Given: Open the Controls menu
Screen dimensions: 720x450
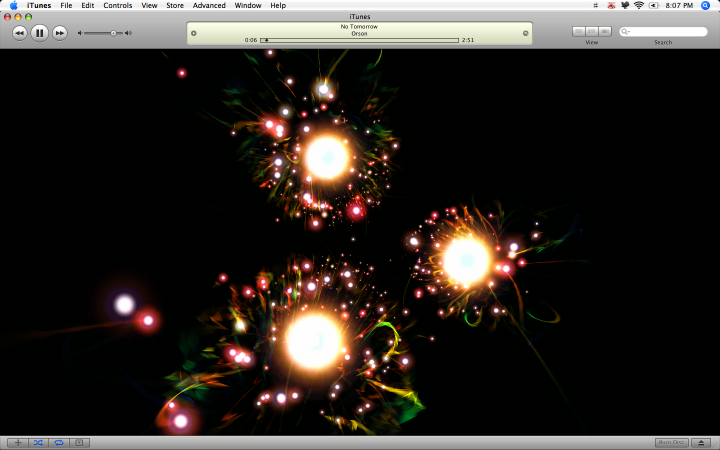Looking at the screenshot, I should click(118, 6).
